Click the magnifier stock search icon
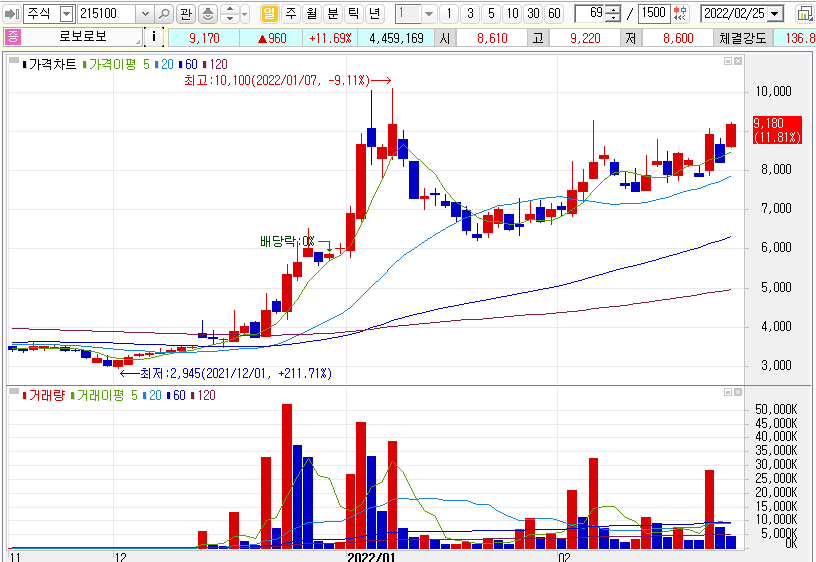Screen dimensions: 816x562 [x=164, y=14]
